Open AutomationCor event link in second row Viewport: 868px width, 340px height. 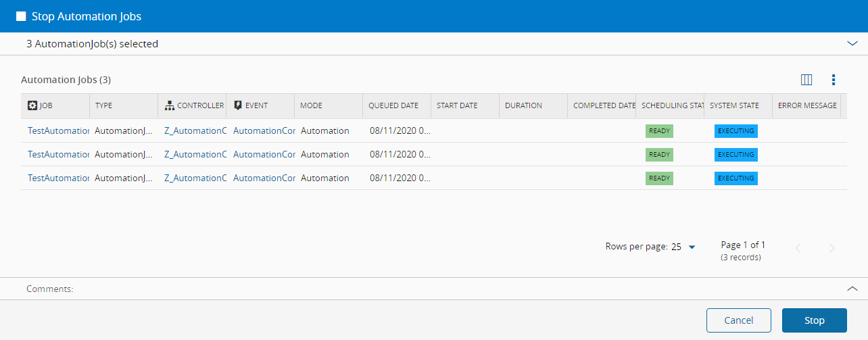point(264,154)
